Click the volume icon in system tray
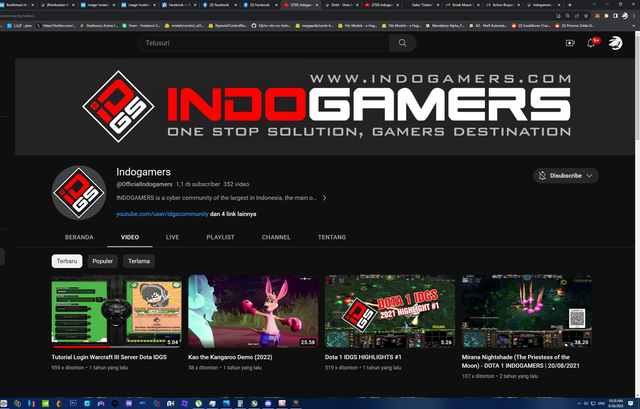Viewport: 640px width, 409px height. (586, 404)
